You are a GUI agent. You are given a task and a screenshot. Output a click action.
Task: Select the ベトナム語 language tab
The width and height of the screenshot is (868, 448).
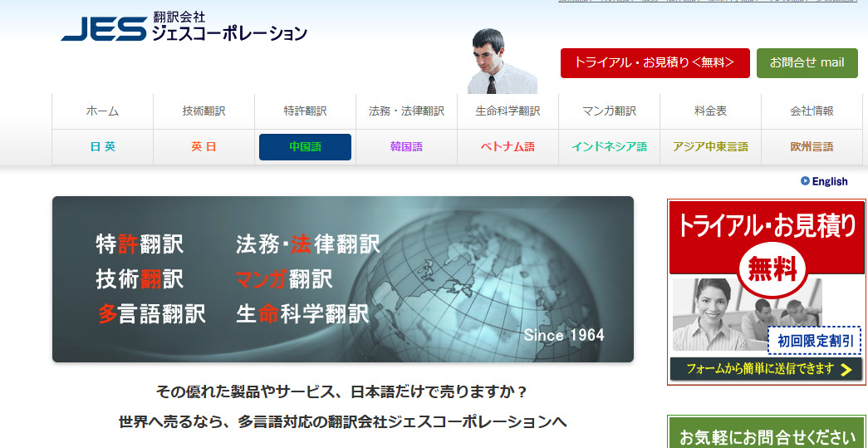tap(508, 147)
